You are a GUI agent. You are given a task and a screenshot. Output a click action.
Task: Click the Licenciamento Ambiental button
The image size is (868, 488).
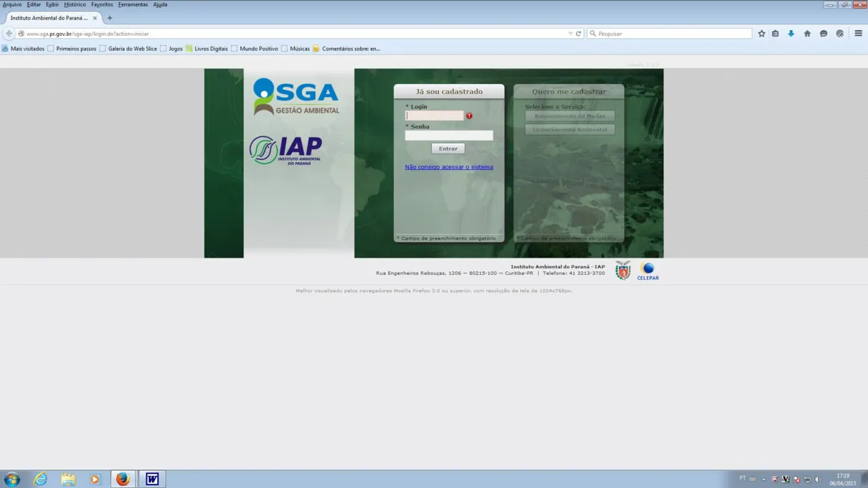[x=570, y=130]
